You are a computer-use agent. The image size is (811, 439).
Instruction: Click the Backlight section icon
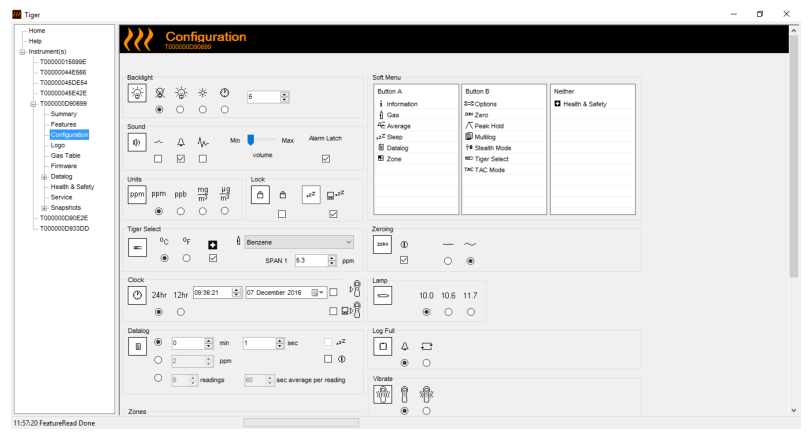pos(137,94)
